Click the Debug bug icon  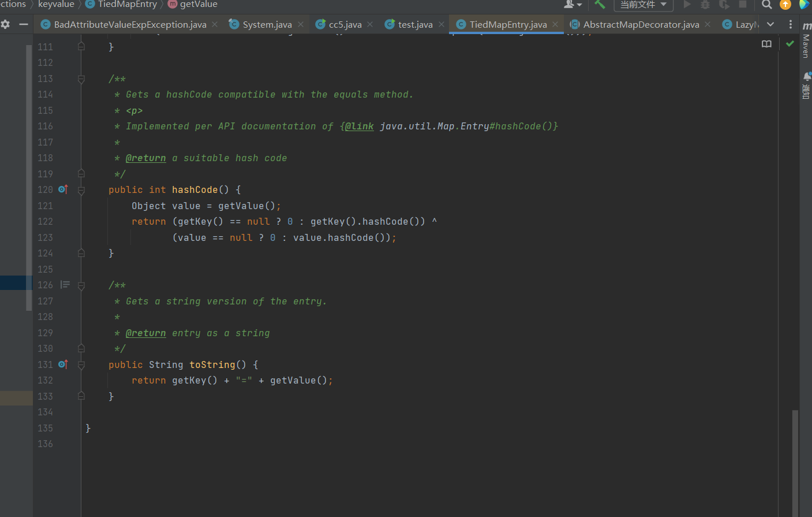click(705, 5)
